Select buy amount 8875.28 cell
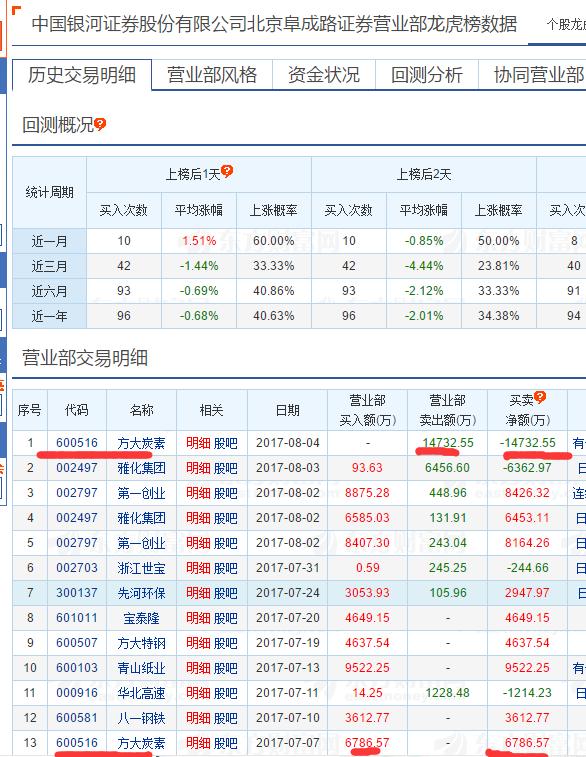 [367, 493]
